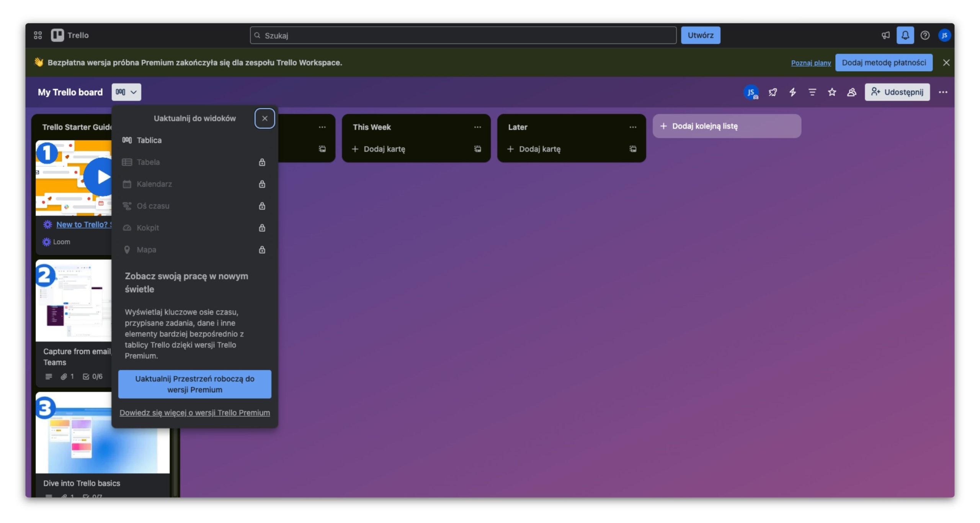Open the board filter icon

[812, 92]
